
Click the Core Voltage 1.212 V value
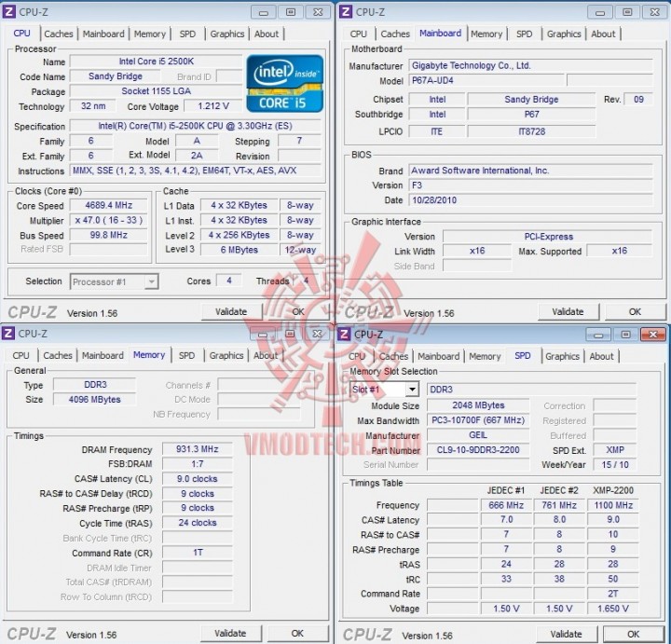click(213, 106)
